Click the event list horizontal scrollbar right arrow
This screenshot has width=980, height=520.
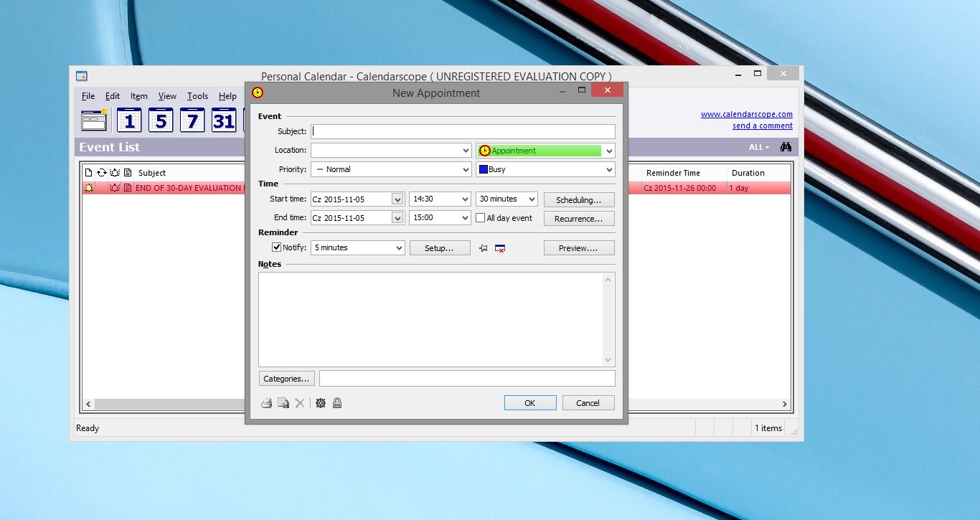pos(785,405)
